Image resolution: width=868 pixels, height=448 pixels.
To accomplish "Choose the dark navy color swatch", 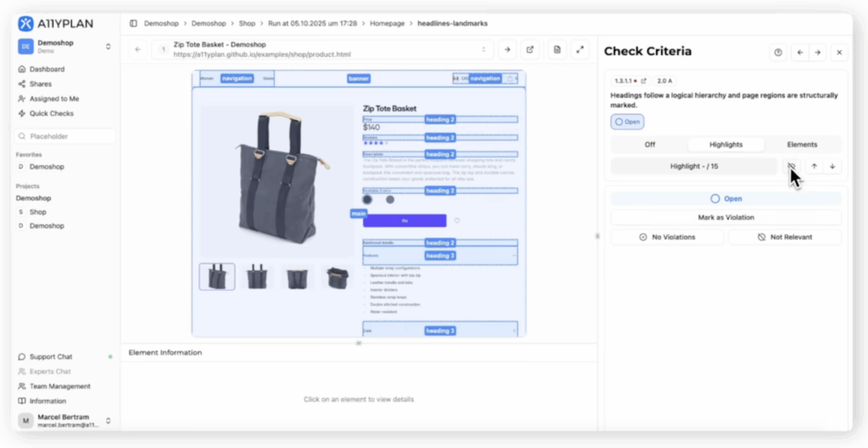I will [367, 199].
